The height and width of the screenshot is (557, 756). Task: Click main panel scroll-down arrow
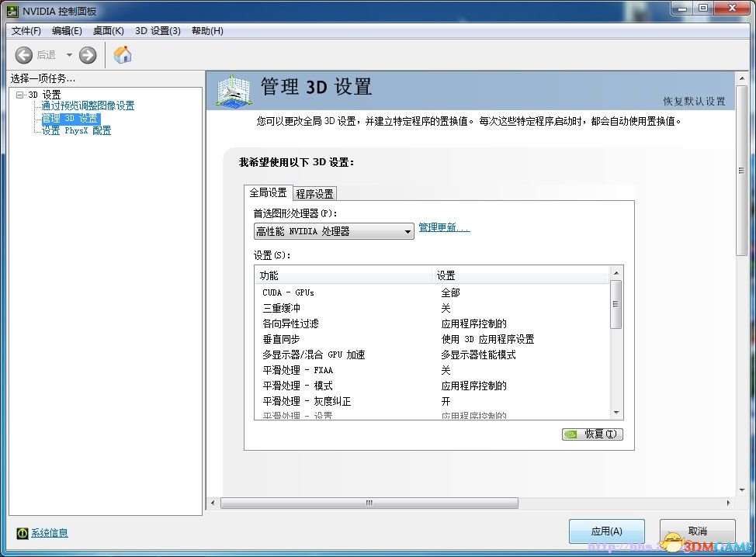pyautogui.click(x=742, y=490)
